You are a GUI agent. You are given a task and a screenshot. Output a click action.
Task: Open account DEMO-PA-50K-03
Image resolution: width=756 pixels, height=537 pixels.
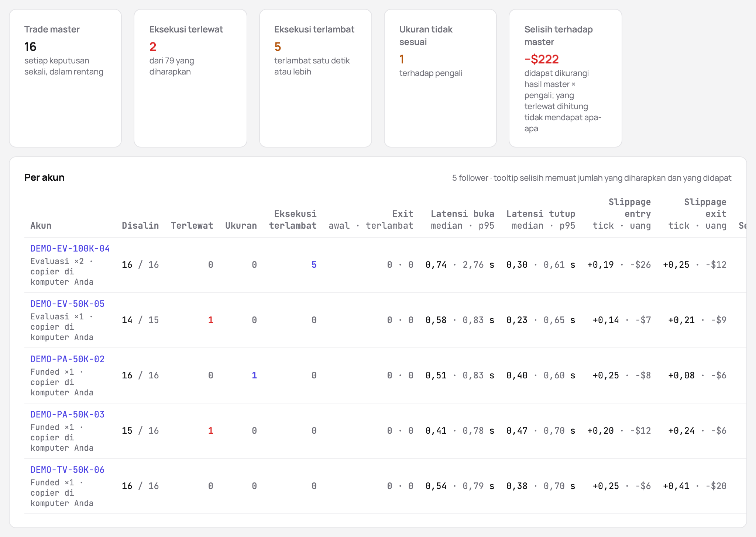[68, 415]
